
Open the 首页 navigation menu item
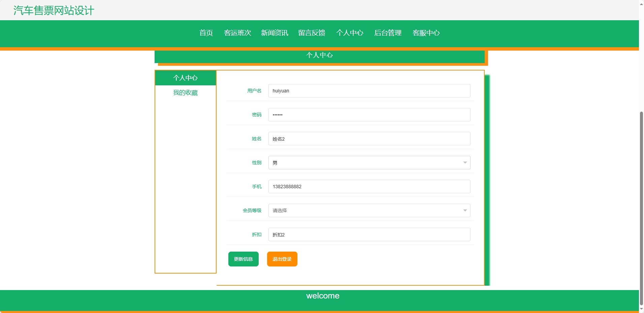click(x=205, y=33)
